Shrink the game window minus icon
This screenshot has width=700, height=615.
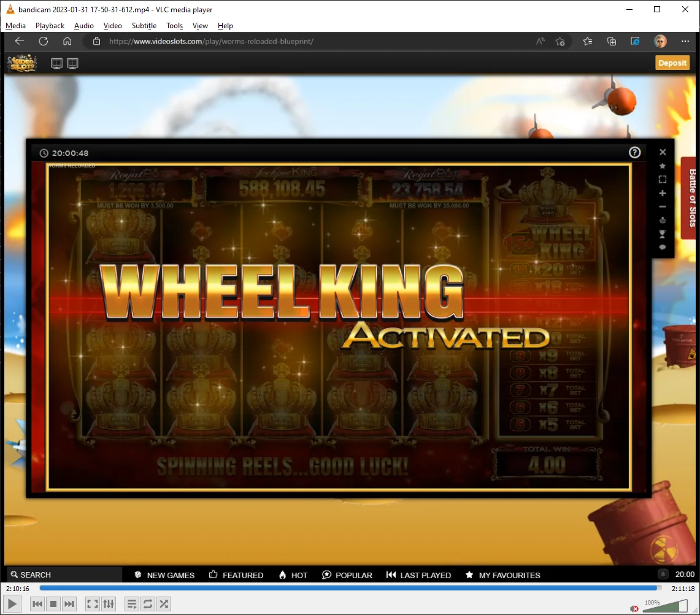663,207
